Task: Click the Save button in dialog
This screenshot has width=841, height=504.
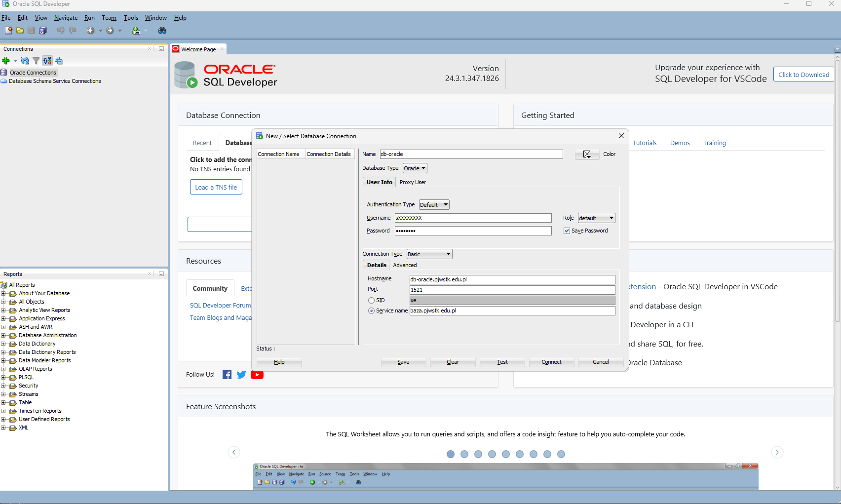Action: point(403,362)
